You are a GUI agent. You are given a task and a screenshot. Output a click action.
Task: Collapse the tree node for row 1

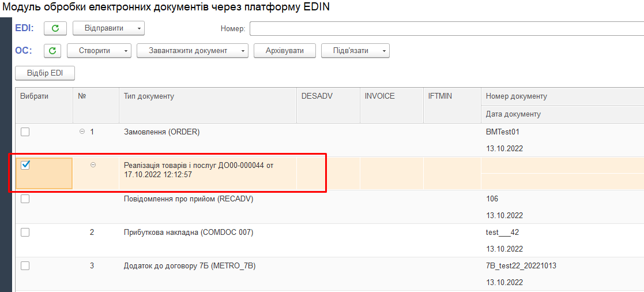[x=82, y=132]
